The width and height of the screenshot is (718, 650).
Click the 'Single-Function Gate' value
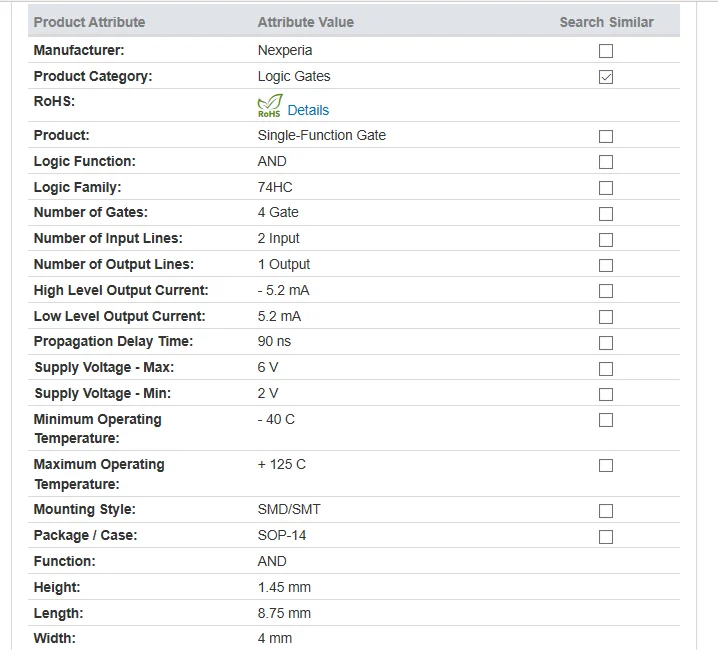321,135
